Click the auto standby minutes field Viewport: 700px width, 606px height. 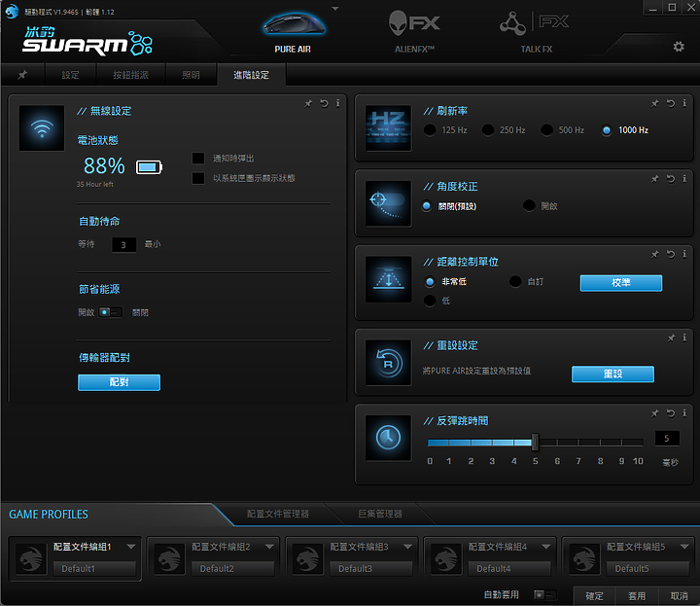tap(123, 245)
